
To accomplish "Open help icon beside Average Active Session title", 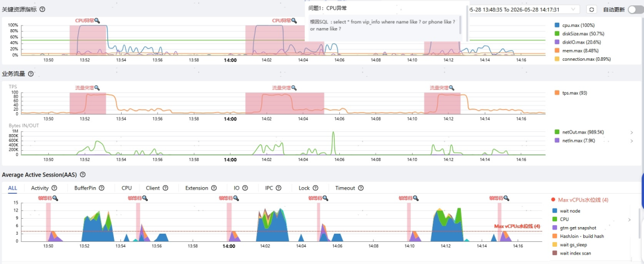I will point(82,175).
